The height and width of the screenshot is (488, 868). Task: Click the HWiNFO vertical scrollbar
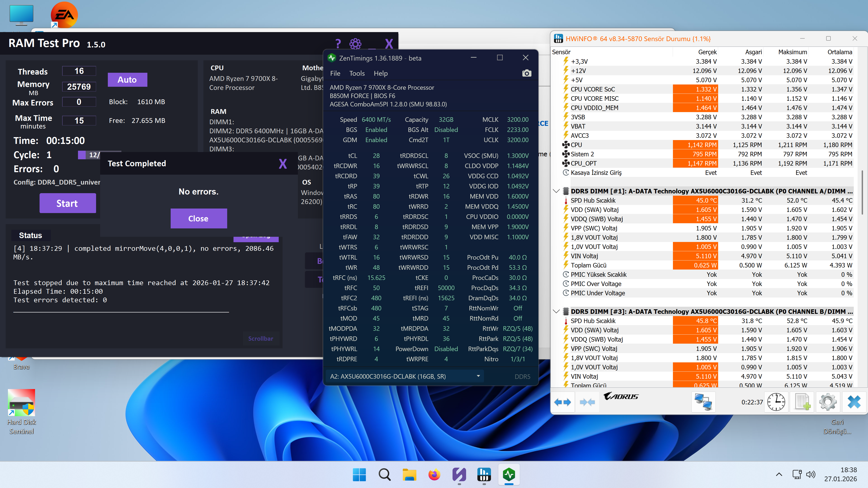[863, 192]
